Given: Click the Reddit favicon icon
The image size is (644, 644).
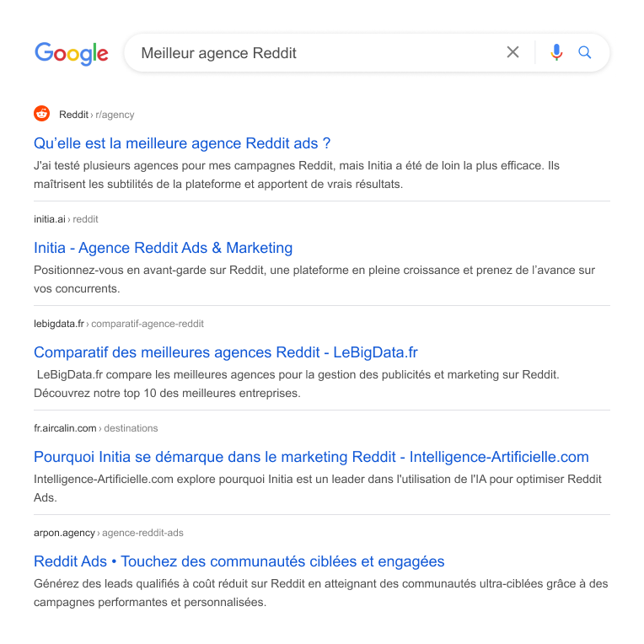Looking at the screenshot, I should click(42, 114).
